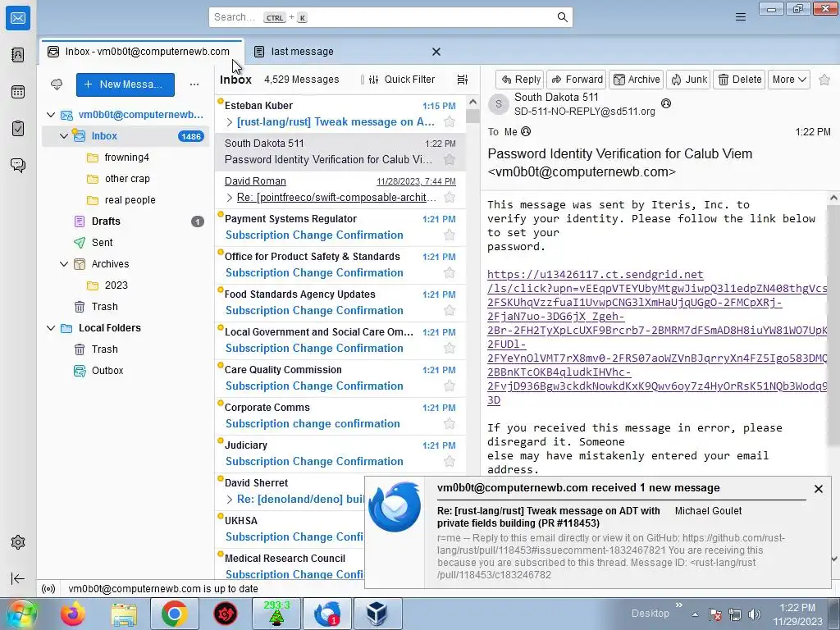Star the Payment Systems Regulator message
This screenshot has height=630, width=840.
point(450,235)
